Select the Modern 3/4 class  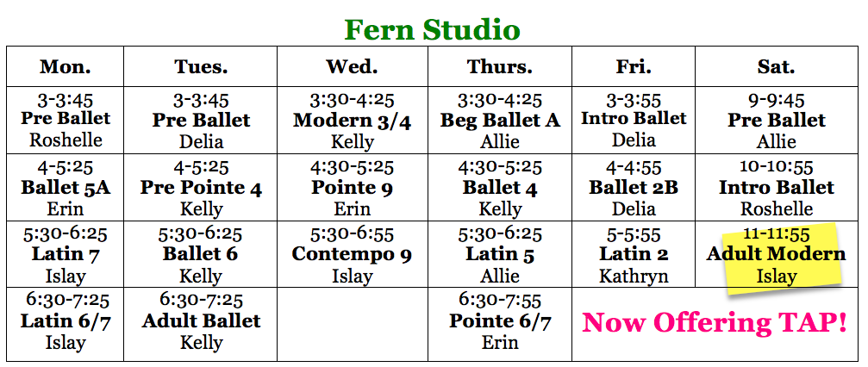click(352, 121)
